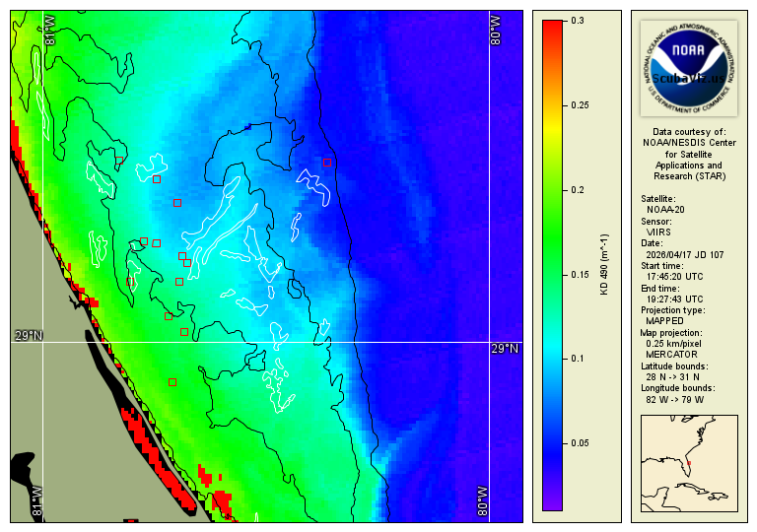Click the red marker in the locator inset map
Image resolution: width=757 pixels, height=532 pixels.
(x=689, y=463)
